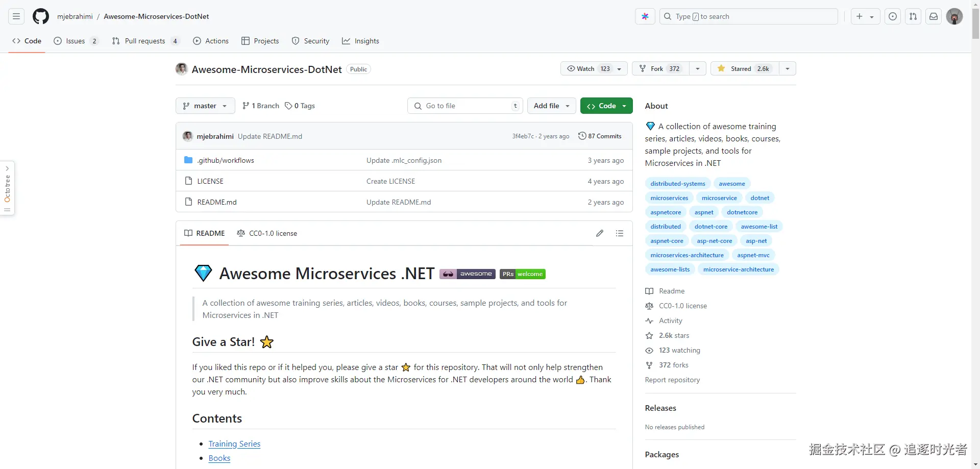Click the PRs welcome badge
Image resolution: width=980 pixels, height=469 pixels.
(x=522, y=274)
